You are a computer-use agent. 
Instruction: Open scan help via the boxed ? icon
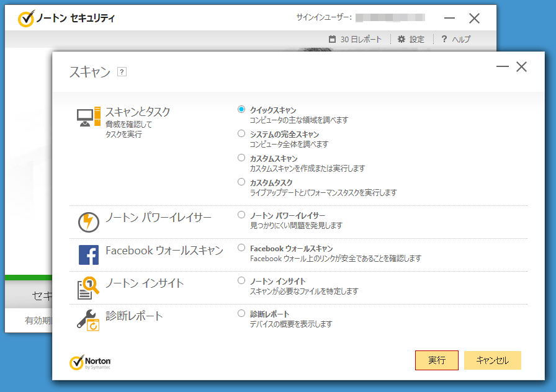pyautogui.click(x=122, y=72)
